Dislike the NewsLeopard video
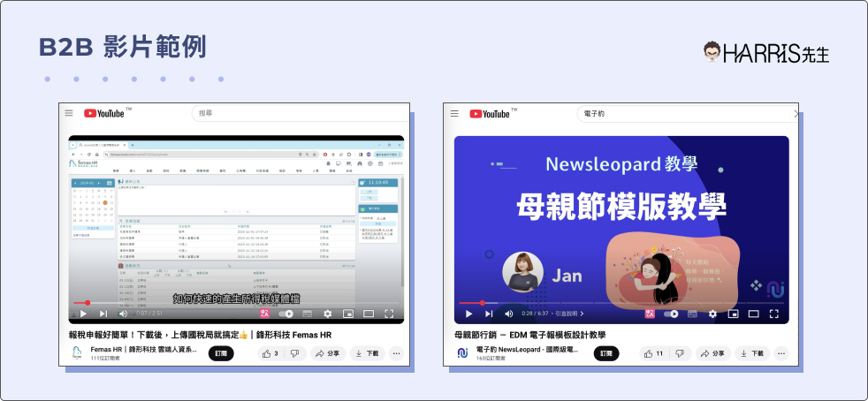 coord(681,353)
